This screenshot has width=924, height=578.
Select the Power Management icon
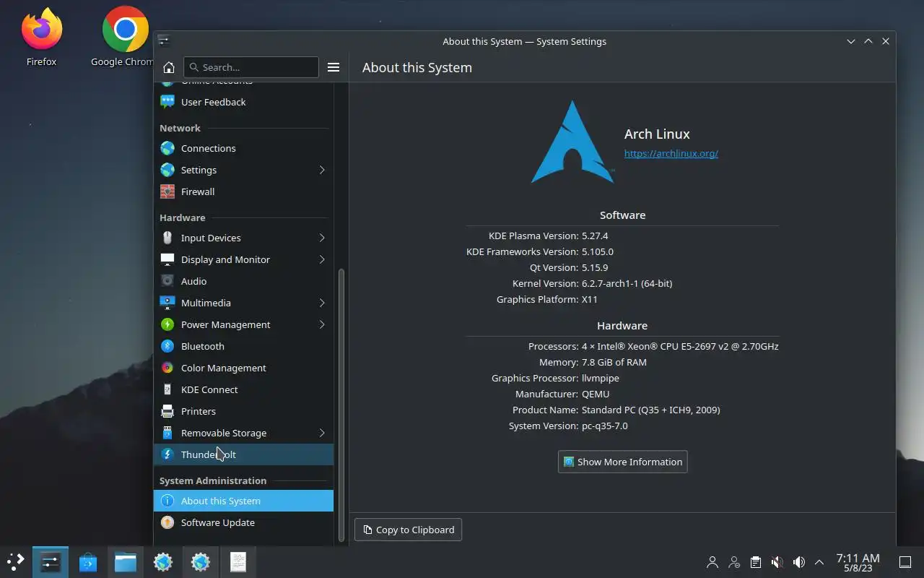pos(167,324)
